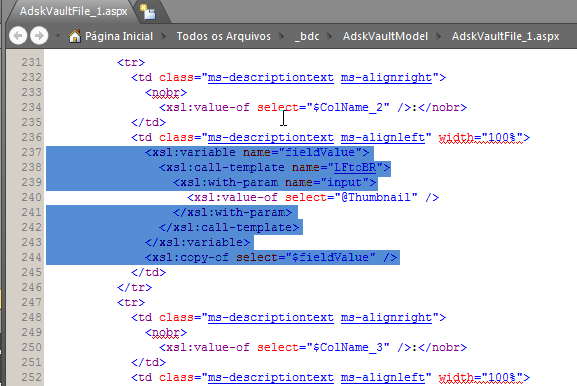This screenshot has height=386, width=577.
Task: Click ms-alignright class on line 248
Action: coord(386,317)
